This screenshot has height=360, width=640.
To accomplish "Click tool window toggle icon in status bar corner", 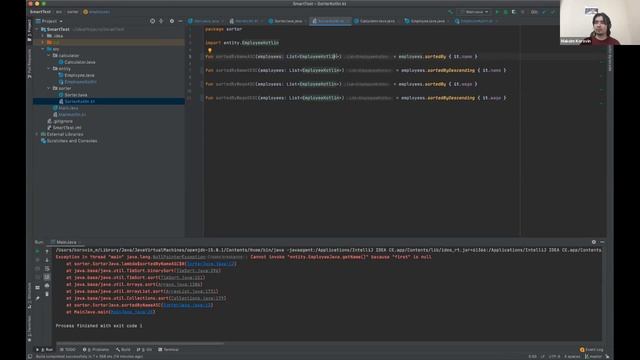I will [x=30, y=356].
